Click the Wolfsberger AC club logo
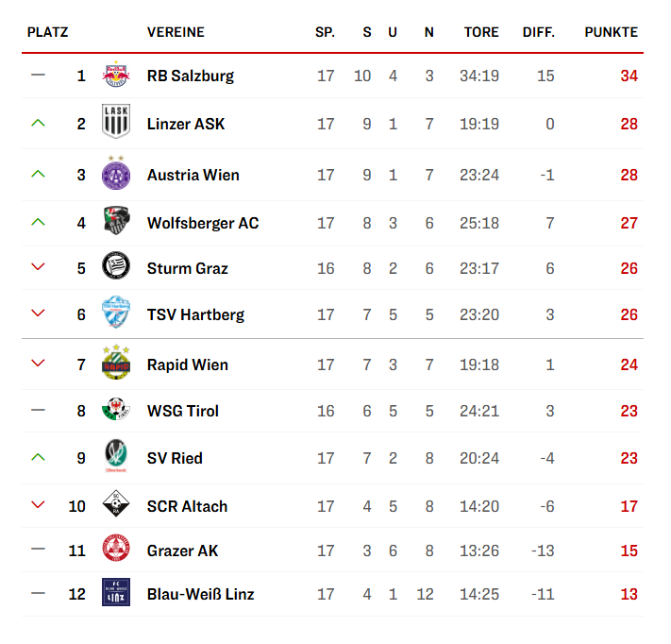Screen dimensions: 671x644 116,222
